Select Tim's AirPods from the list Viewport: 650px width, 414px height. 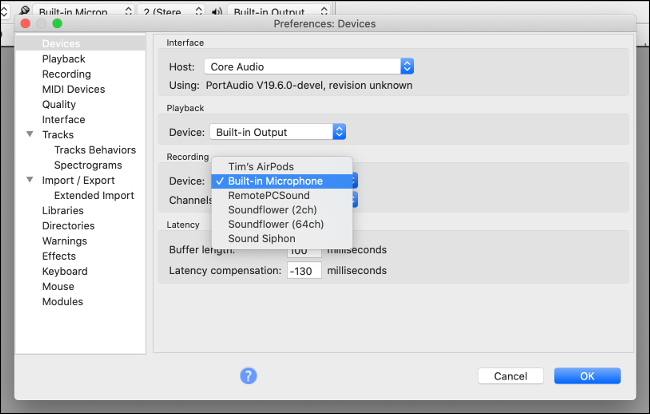click(x=261, y=166)
